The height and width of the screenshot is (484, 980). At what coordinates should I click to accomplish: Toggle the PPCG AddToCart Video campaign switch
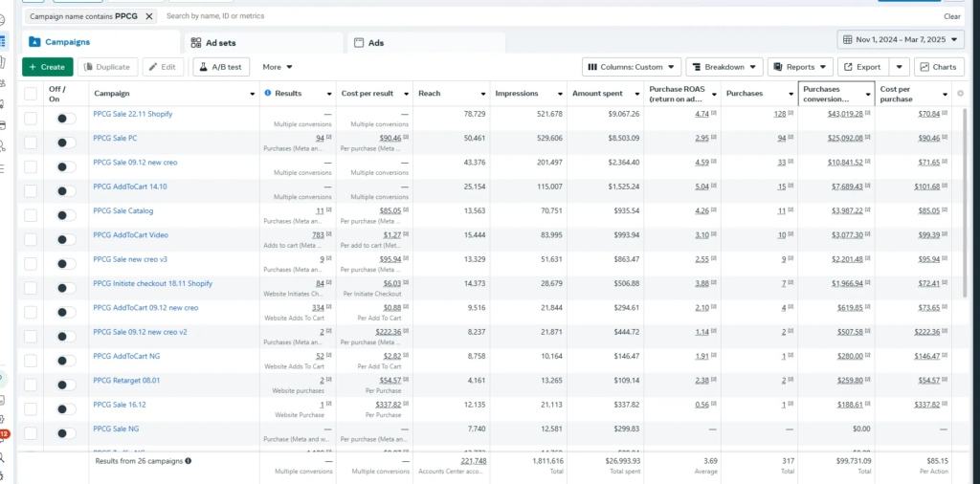(x=66, y=239)
